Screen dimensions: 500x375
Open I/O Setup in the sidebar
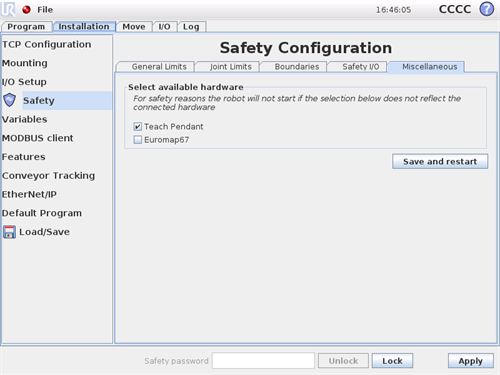pyautogui.click(x=24, y=82)
